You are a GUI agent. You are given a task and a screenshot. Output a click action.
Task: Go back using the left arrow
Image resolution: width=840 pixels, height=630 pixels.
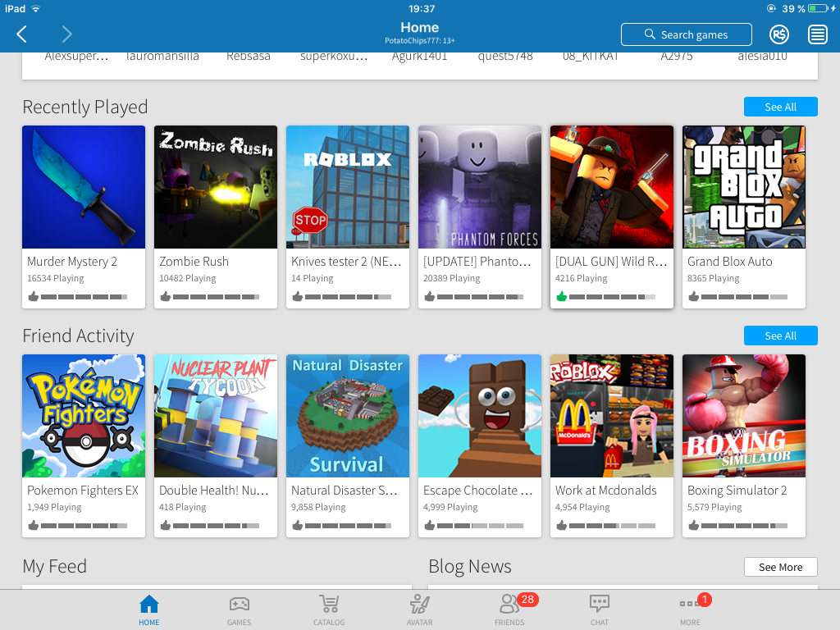[x=22, y=34]
